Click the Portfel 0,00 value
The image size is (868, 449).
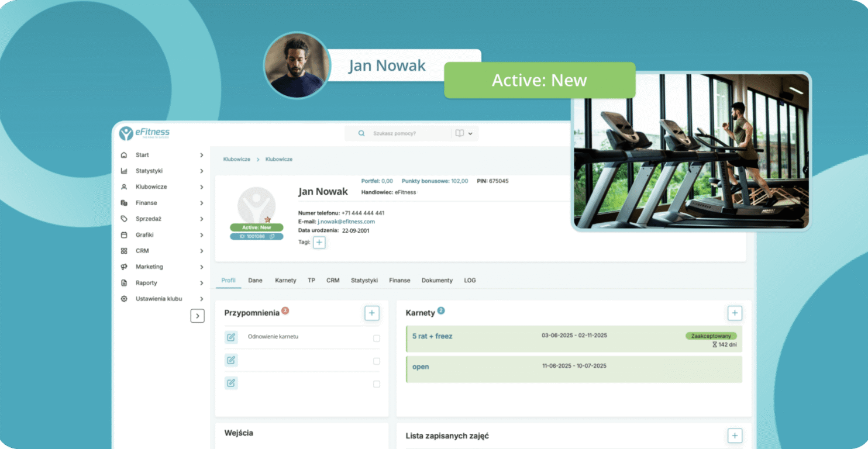pyautogui.click(x=387, y=181)
